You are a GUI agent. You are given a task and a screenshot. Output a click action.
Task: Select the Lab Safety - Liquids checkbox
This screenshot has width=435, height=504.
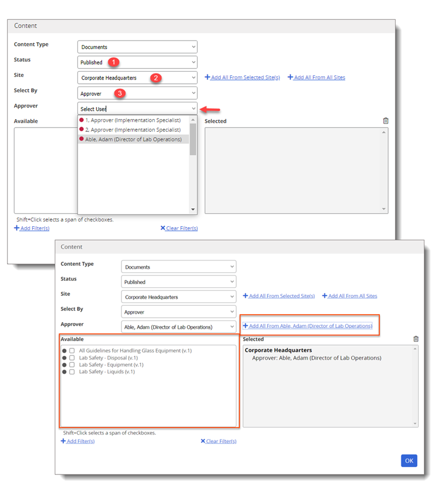(x=72, y=372)
